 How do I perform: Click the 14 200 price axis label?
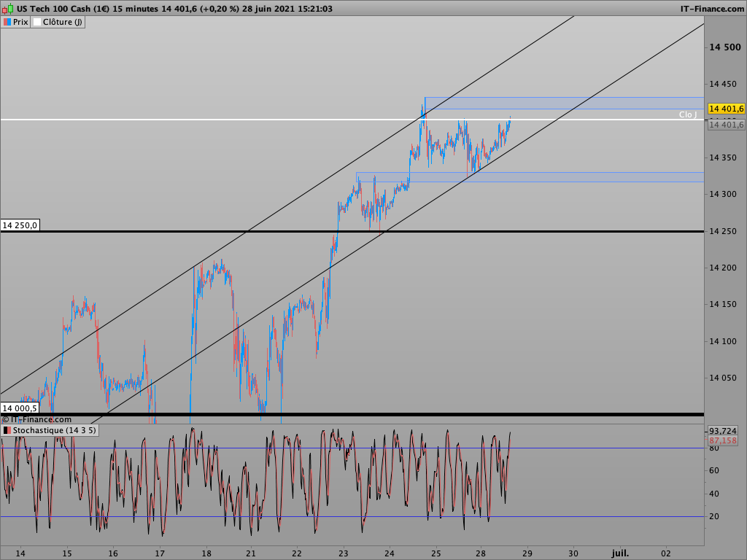coord(723,268)
